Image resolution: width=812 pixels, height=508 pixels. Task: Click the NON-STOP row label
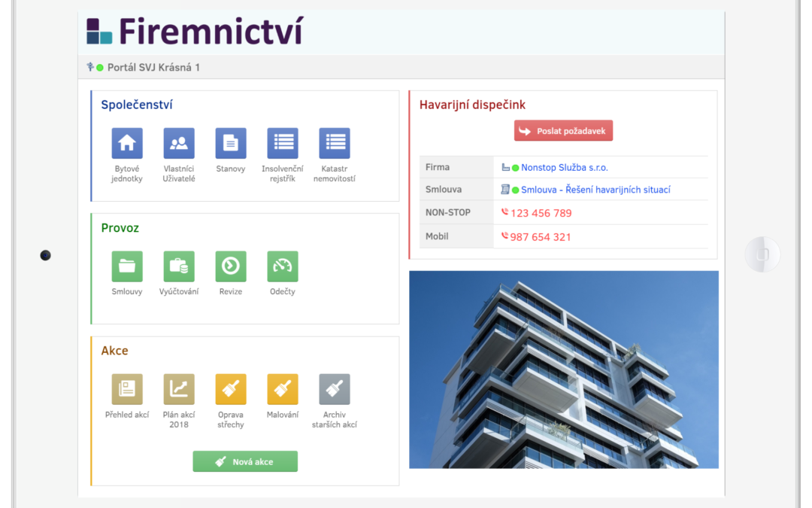(x=448, y=212)
